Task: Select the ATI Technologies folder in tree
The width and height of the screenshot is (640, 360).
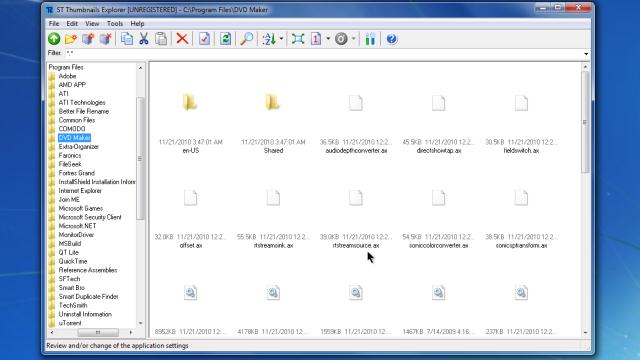Action: coord(82,102)
